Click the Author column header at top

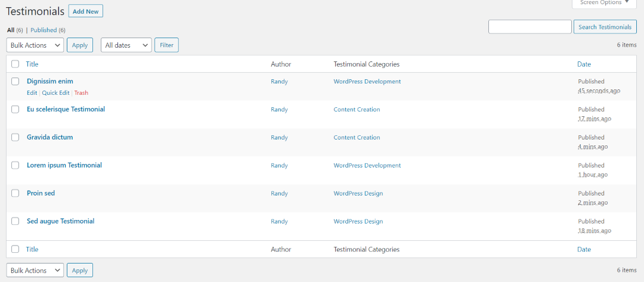pos(281,64)
